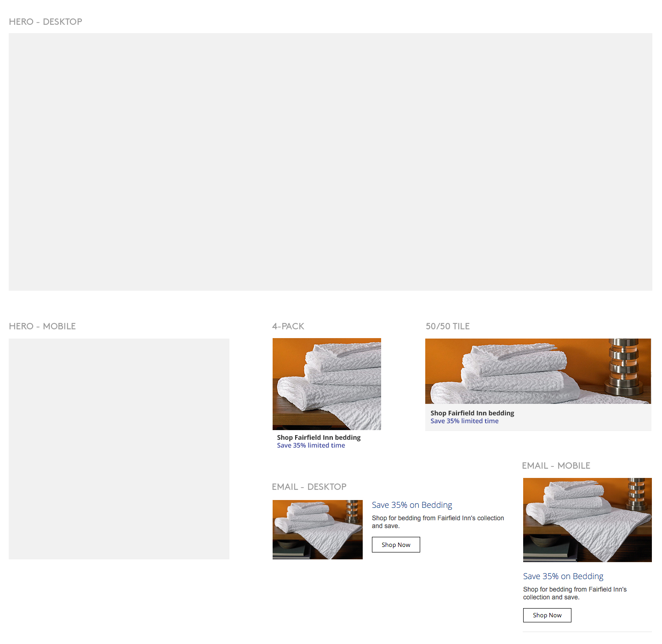
Task: Click 'Save 35% on Bedding' heading in Email Mobile
Action: (563, 576)
